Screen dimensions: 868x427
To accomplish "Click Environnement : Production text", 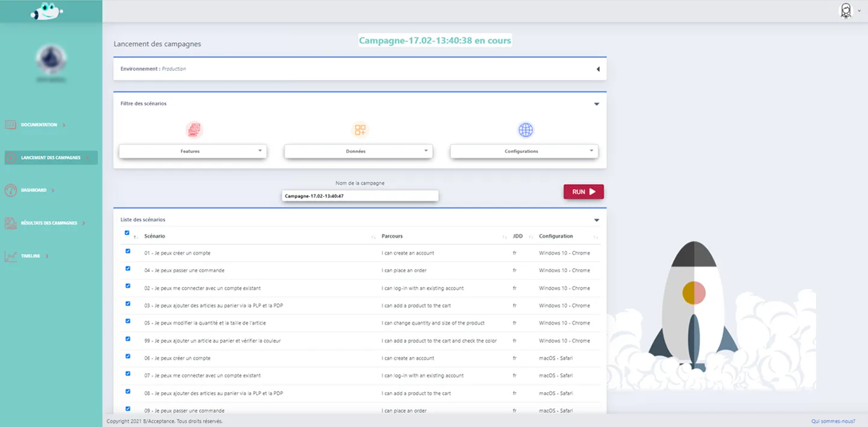I will pyautogui.click(x=153, y=69).
